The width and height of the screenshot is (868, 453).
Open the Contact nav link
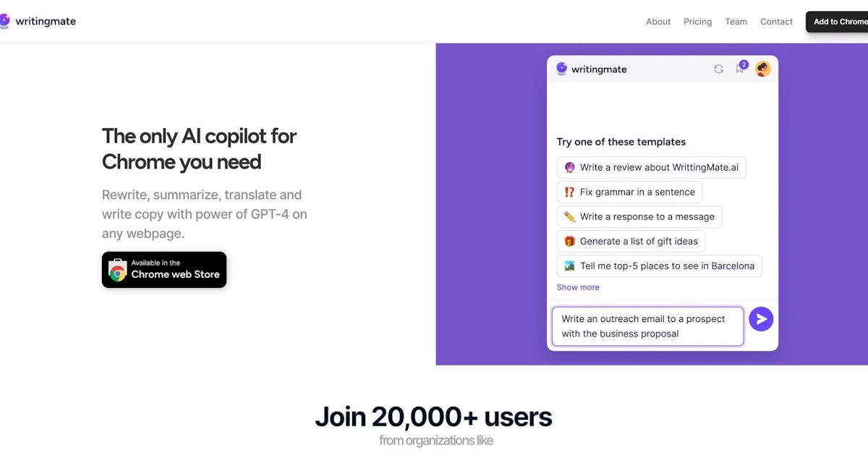pos(777,22)
